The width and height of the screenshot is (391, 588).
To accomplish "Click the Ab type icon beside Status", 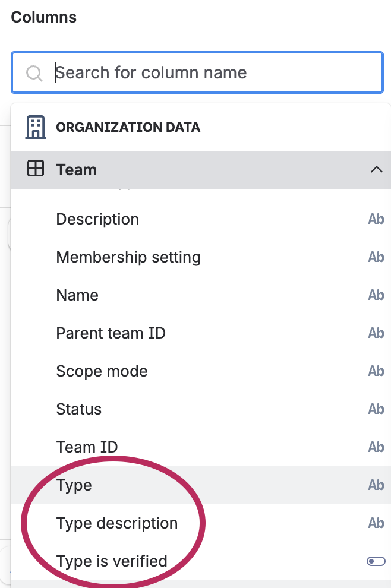I will tap(376, 409).
